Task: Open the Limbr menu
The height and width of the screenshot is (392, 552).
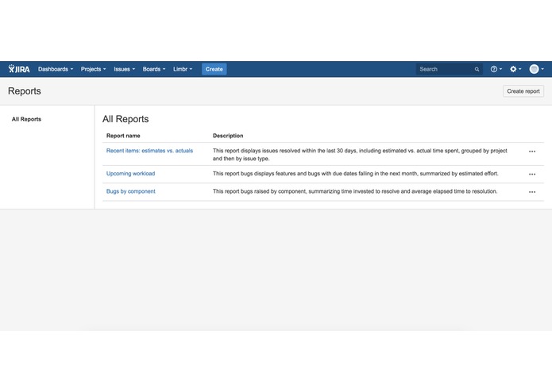Action: (x=183, y=69)
